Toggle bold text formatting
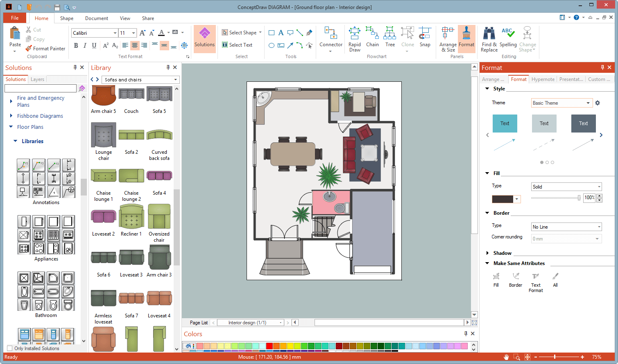The image size is (618, 364). tap(75, 45)
